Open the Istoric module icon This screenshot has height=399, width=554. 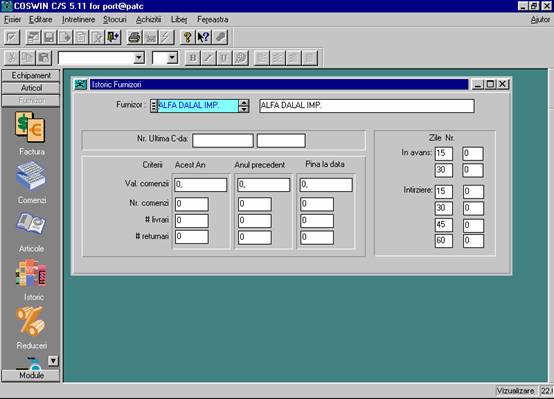(x=30, y=272)
